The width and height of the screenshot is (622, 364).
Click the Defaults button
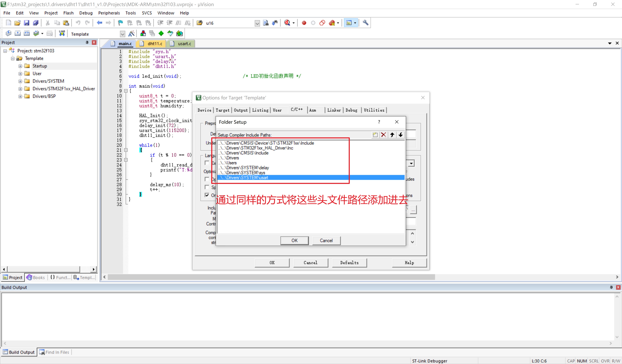point(349,263)
